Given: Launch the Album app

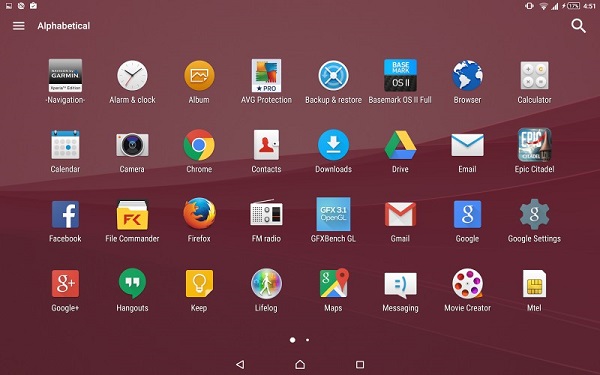Looking at the screenshot, I should [x=199, y=75].
